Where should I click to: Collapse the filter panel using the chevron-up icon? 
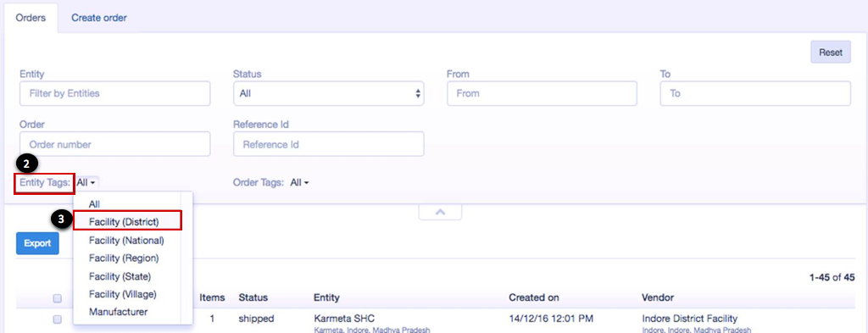pos(440,212)
